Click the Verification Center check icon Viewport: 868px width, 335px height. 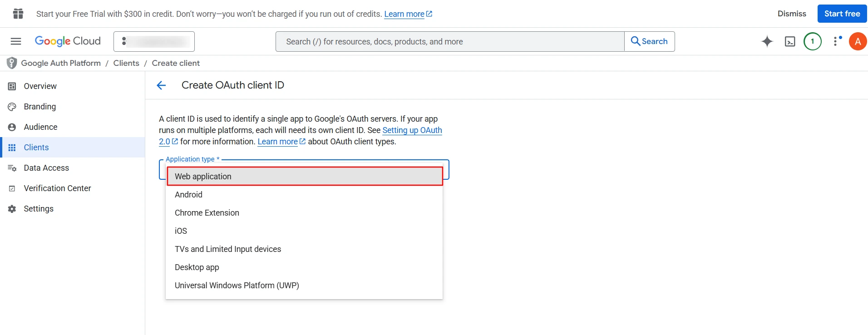[12, 188]
